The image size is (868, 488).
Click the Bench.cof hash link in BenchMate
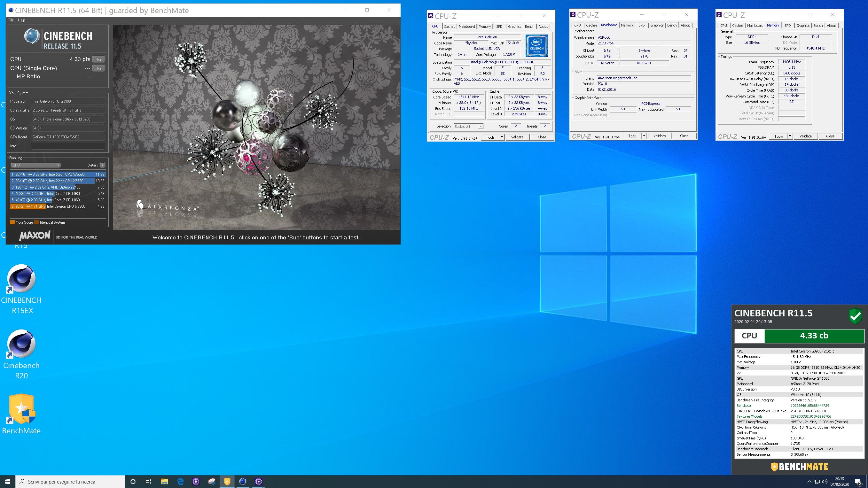[x=810, y=406]
